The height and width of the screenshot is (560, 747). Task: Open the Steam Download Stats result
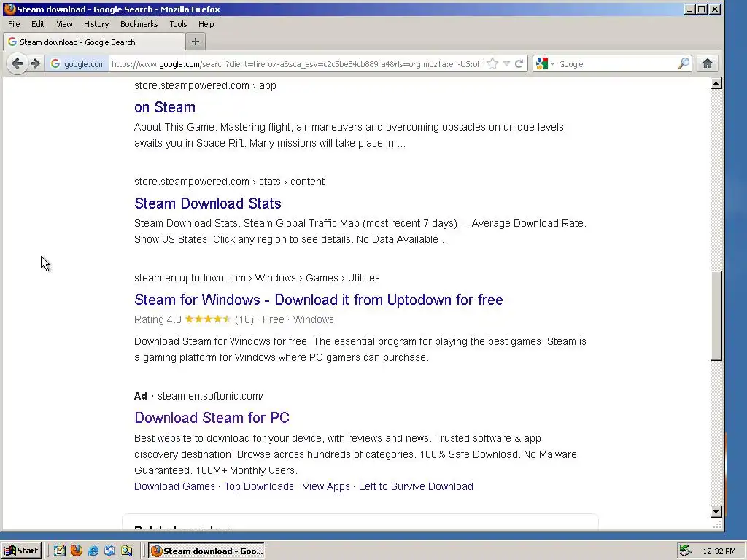pyautogui.click(x=208, y=203)
